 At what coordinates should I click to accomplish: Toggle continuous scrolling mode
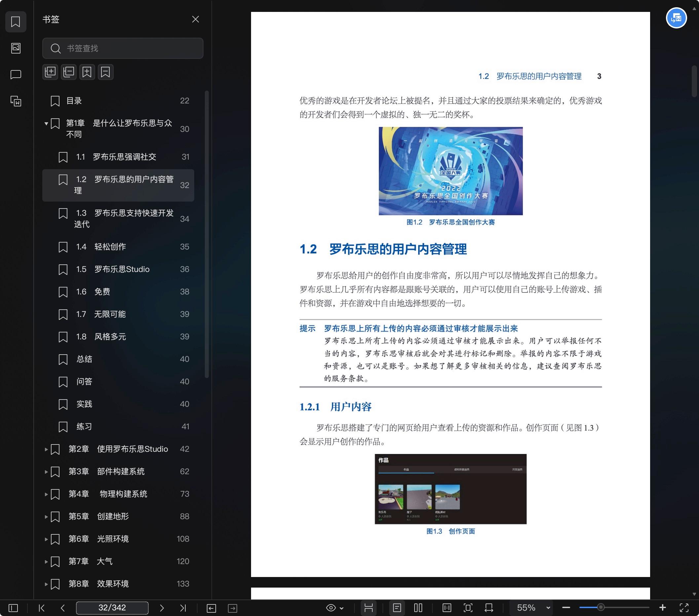369,608
